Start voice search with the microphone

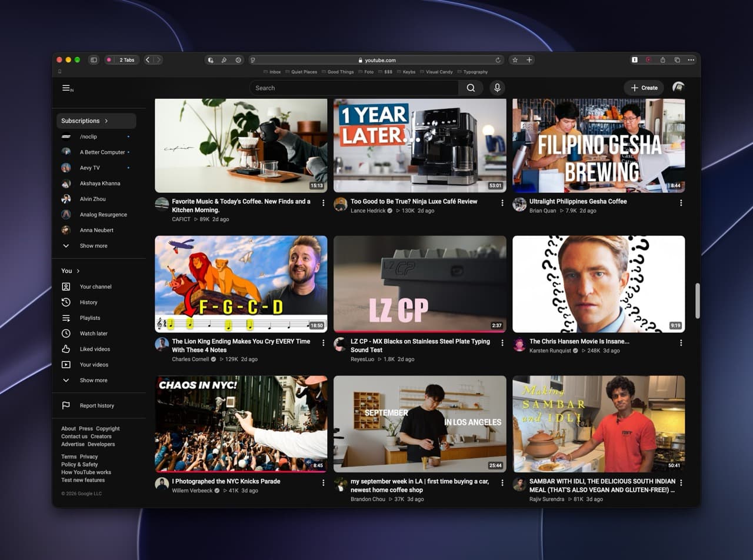coord(497,88)
